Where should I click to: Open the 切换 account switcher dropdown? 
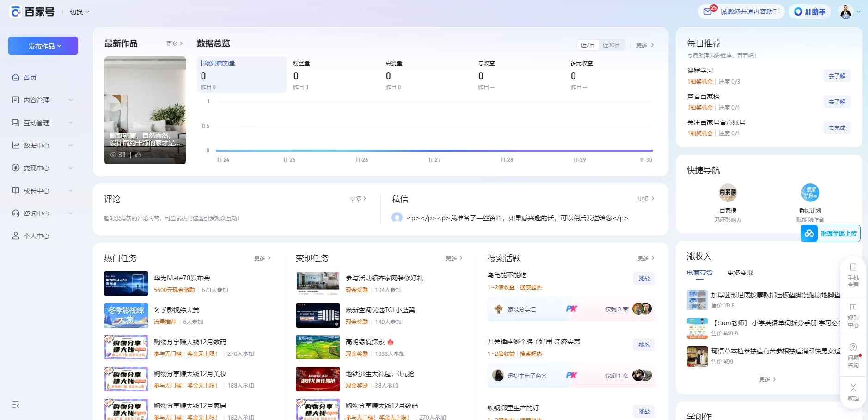pyautogui.click(x=79, y=12)
